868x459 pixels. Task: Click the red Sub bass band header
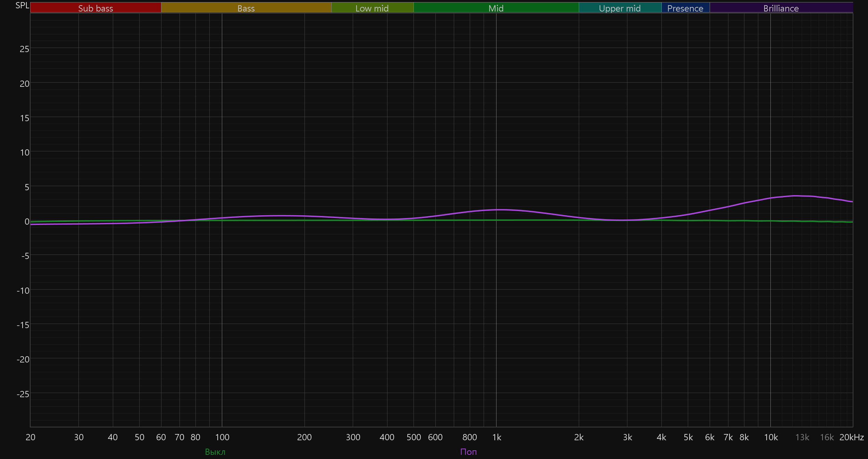pos(95,8)
